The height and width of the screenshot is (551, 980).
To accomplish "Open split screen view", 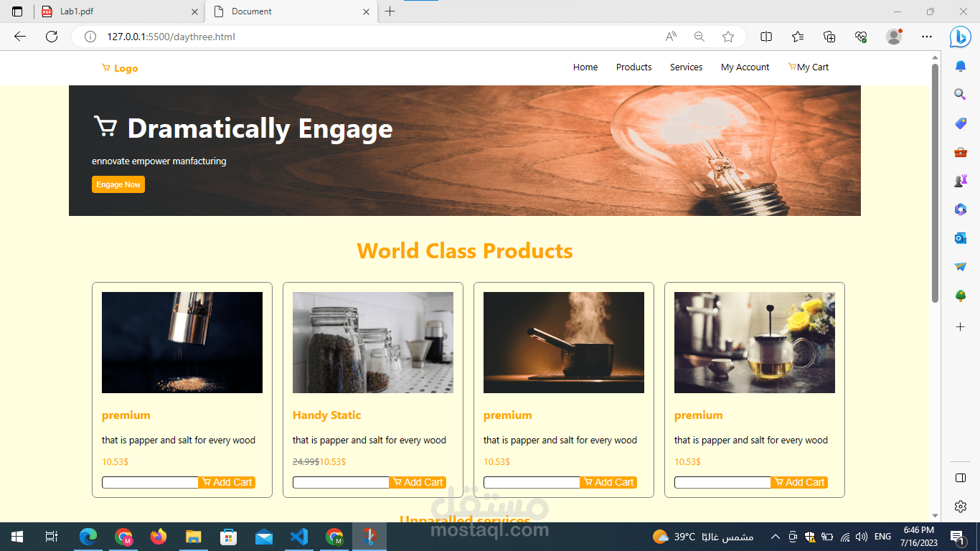I will pyautogui.click(x=766, y=37).
